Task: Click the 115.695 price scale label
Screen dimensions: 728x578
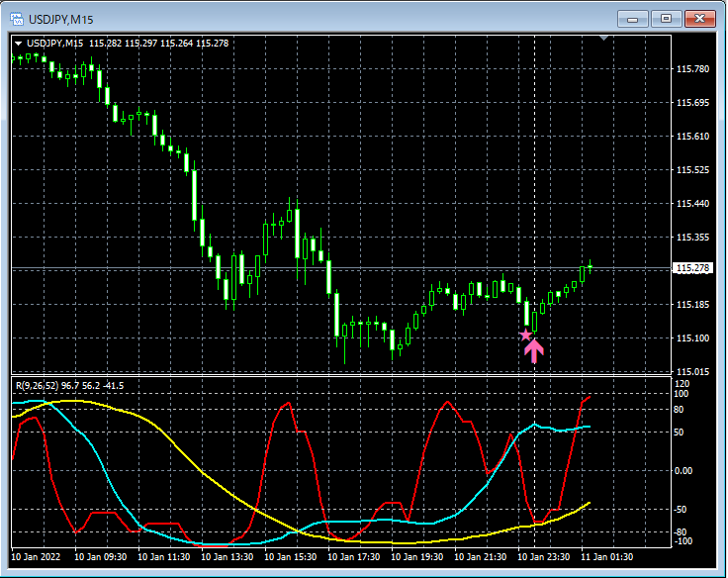Action: point(692,103)
